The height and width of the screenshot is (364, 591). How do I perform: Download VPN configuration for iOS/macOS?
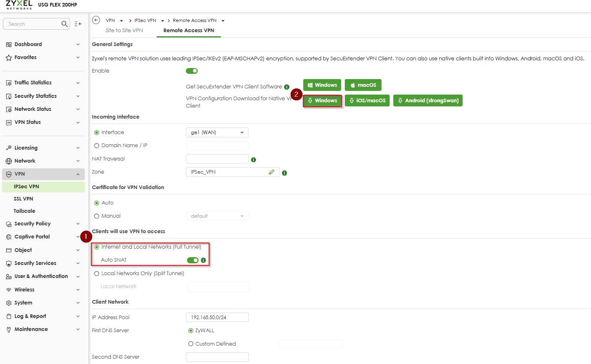(367, 101)
